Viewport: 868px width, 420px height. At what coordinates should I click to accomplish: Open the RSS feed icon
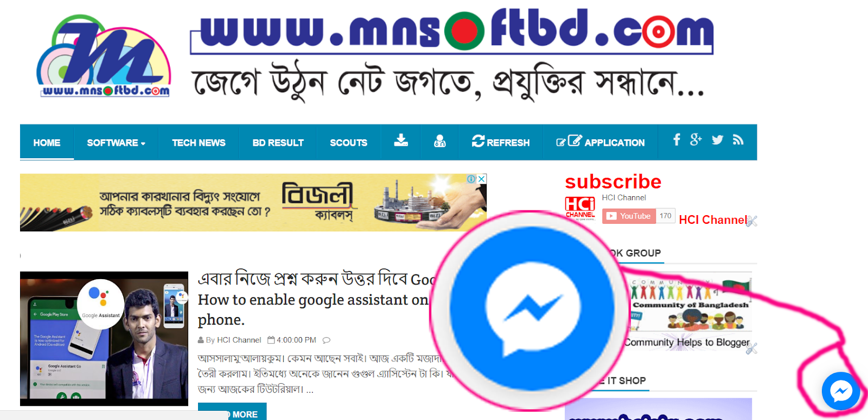tap(738, 140)
